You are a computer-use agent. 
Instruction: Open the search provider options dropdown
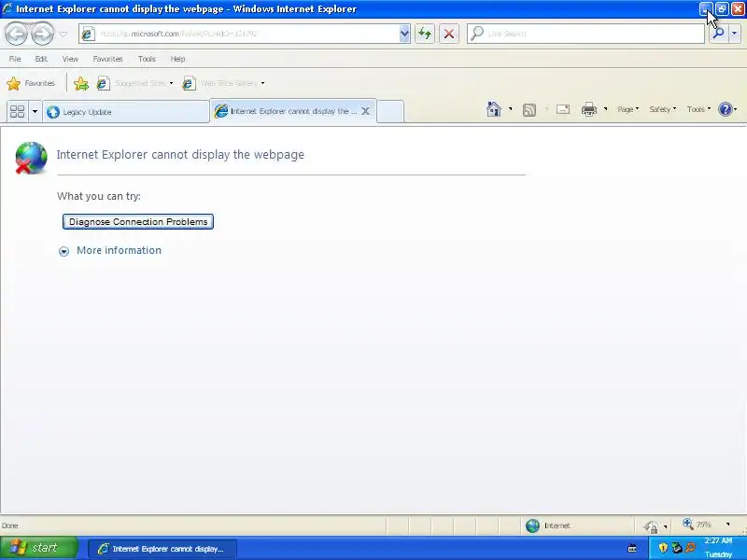click(734, 34)
